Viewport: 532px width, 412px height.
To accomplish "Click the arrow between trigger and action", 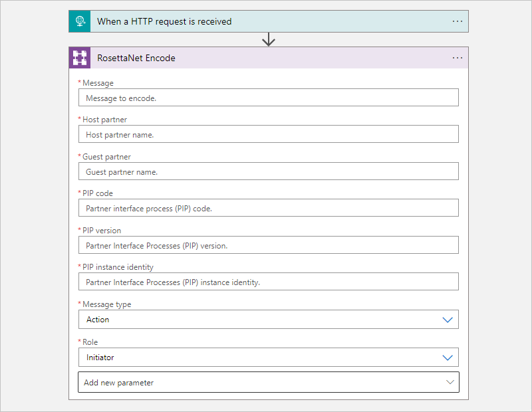I will click(x=269, y=40).
